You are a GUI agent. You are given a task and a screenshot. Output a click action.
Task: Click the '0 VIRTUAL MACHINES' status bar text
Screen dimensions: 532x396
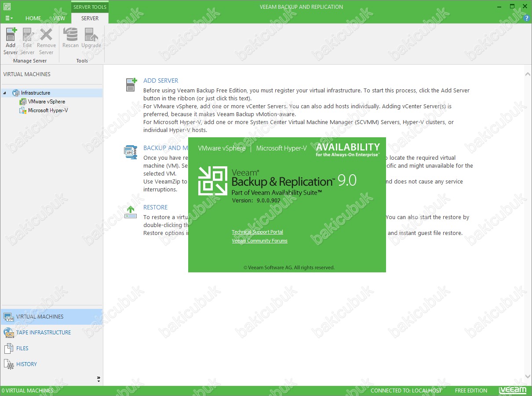tap(28, 391)
